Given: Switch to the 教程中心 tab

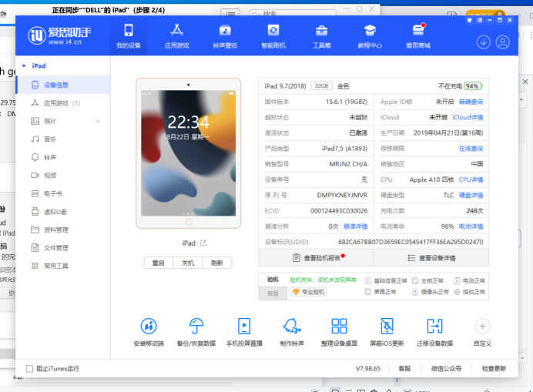Looking at the screenshot, I should pyautogui.click(x=370, y=35).
